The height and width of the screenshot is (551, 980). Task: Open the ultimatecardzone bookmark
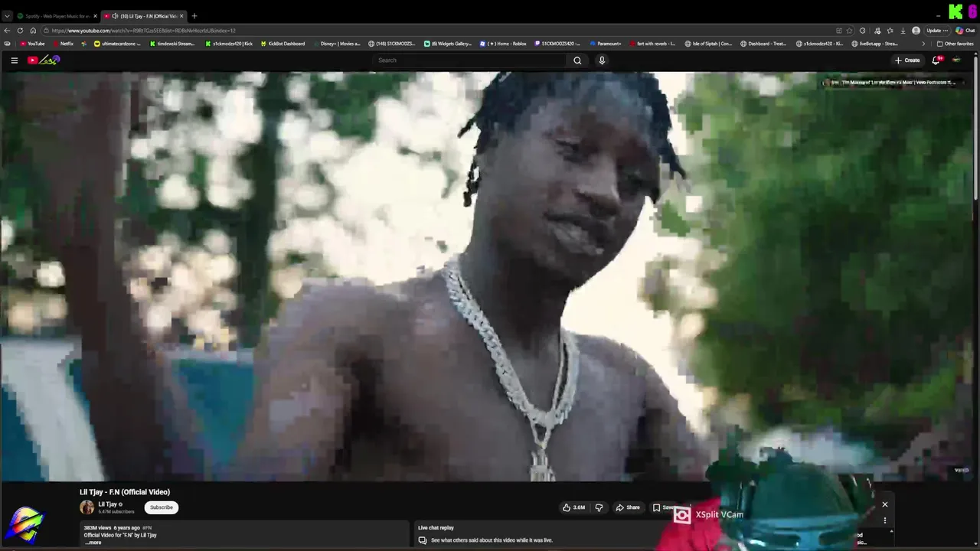pyautogui.click(x=117, y=44)
